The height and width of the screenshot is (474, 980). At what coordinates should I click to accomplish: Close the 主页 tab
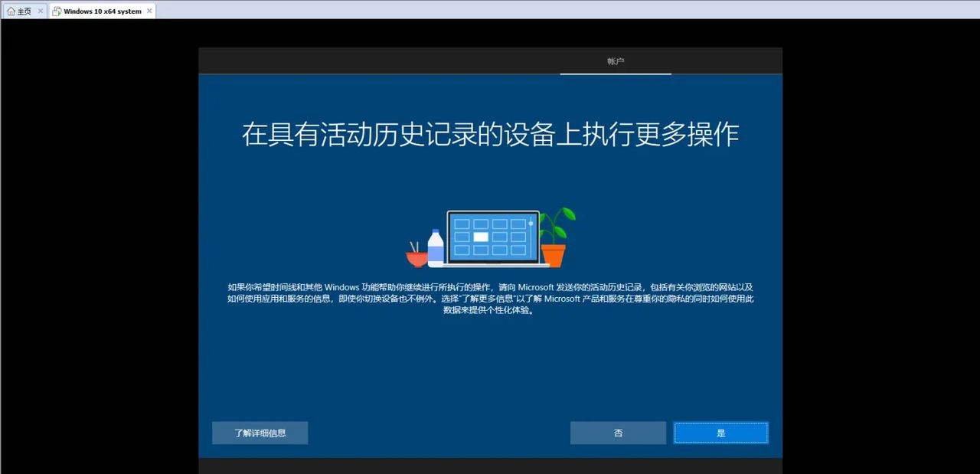click(x=41, y=11)
